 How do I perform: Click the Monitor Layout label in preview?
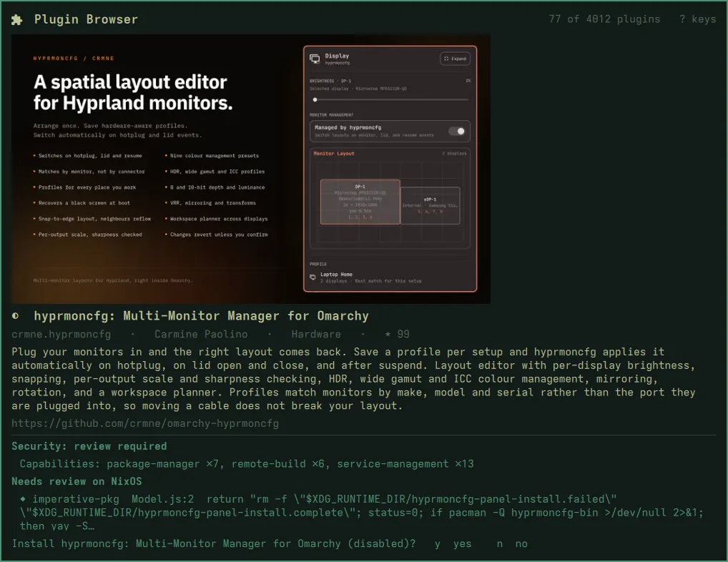[334, 154]
